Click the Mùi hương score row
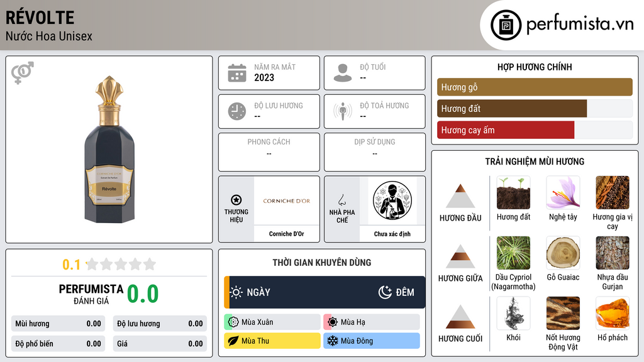 58,324
